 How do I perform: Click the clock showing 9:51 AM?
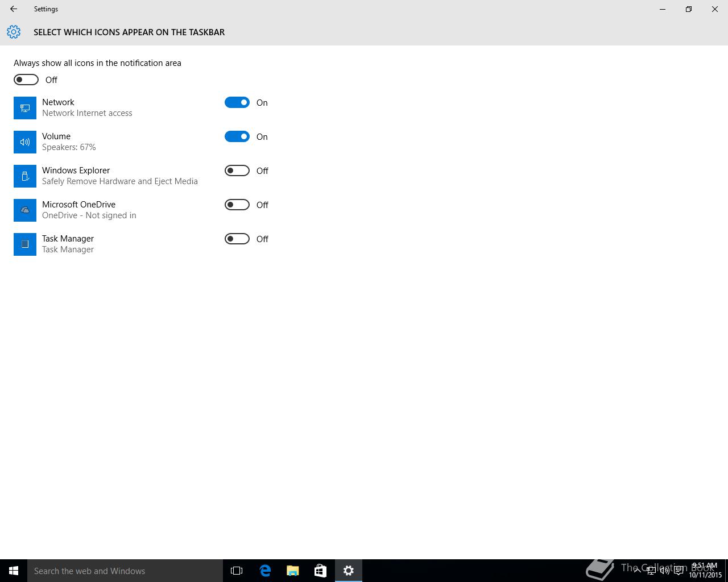point(705,571)
